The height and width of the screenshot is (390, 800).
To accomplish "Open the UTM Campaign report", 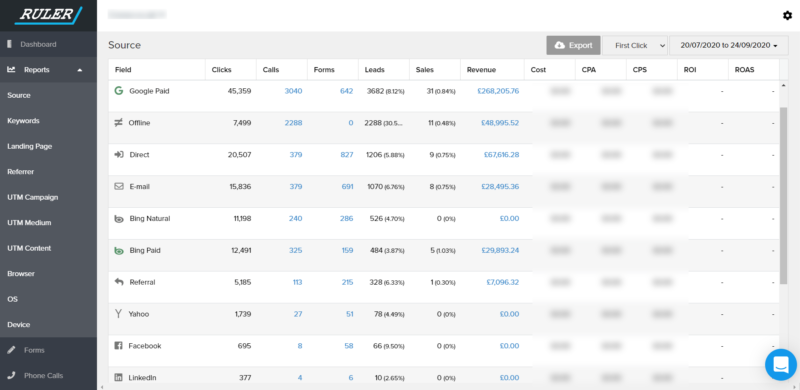I will coord(33,198).
